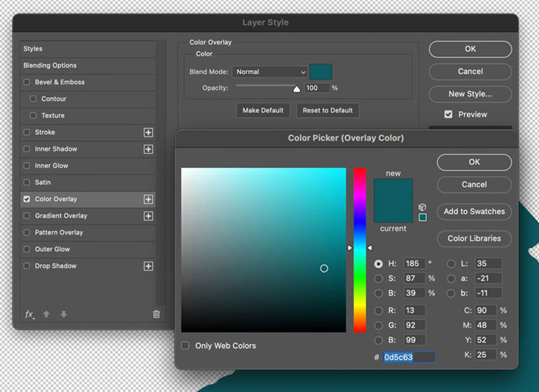Click the small web-safe color swatch

(x=423, y=217)
